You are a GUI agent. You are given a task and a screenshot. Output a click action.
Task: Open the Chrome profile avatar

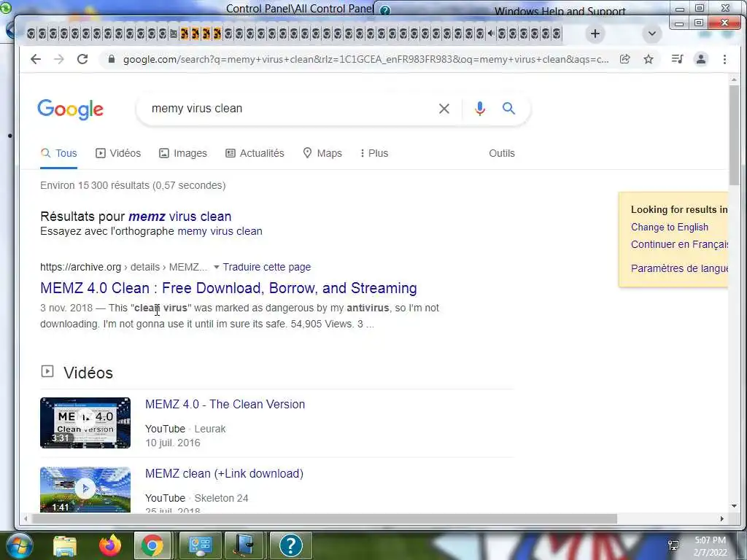click(x=701, y=59)
